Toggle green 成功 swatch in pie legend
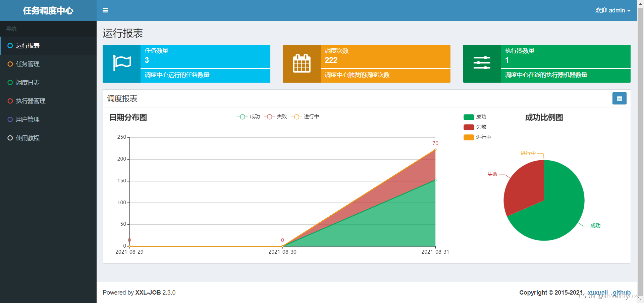 tap(469, 117)
